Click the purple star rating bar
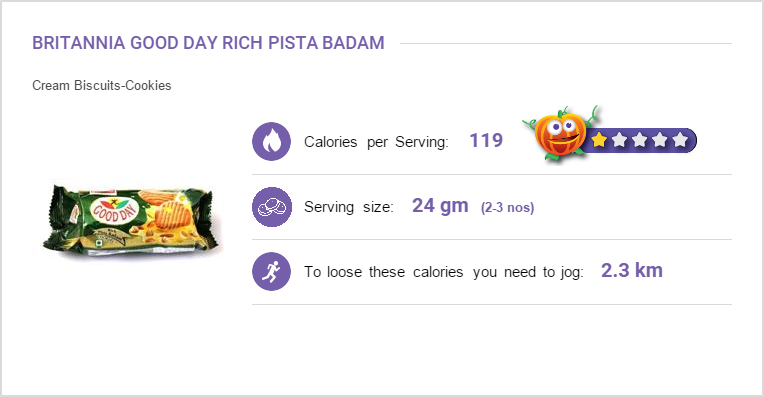The height and width of the screenshot is (397, 764). pos(638,140)
